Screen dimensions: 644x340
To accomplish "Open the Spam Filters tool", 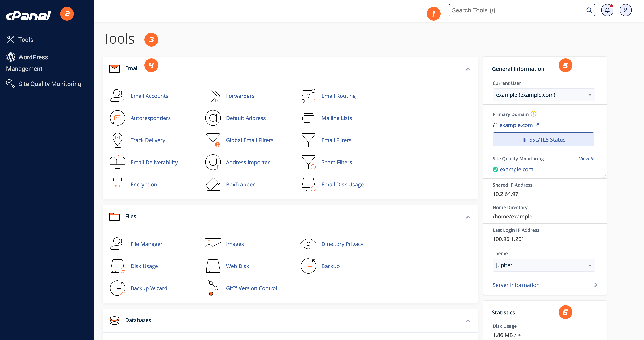I will tap(337, 162).
